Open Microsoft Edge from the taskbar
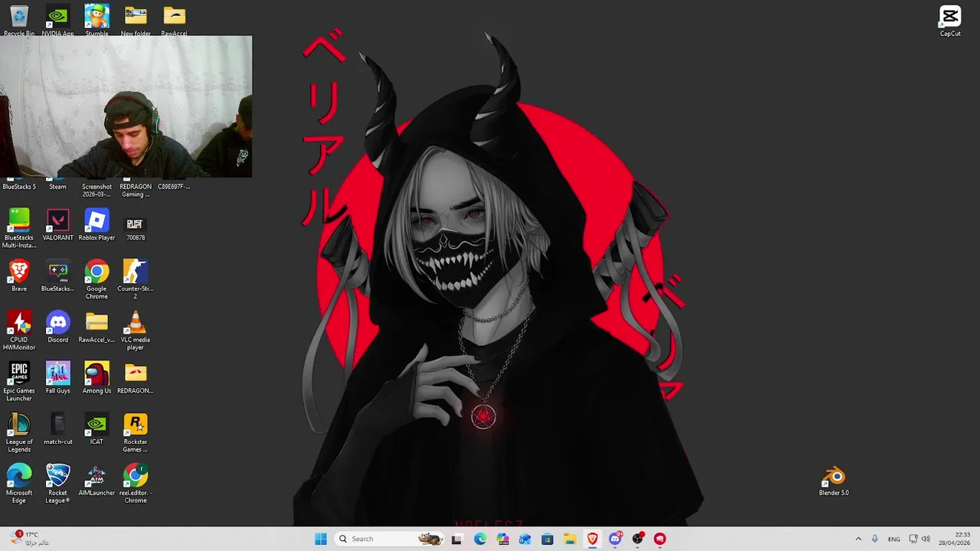This screenshot has height=551, width=980. (x=480, y=539)
